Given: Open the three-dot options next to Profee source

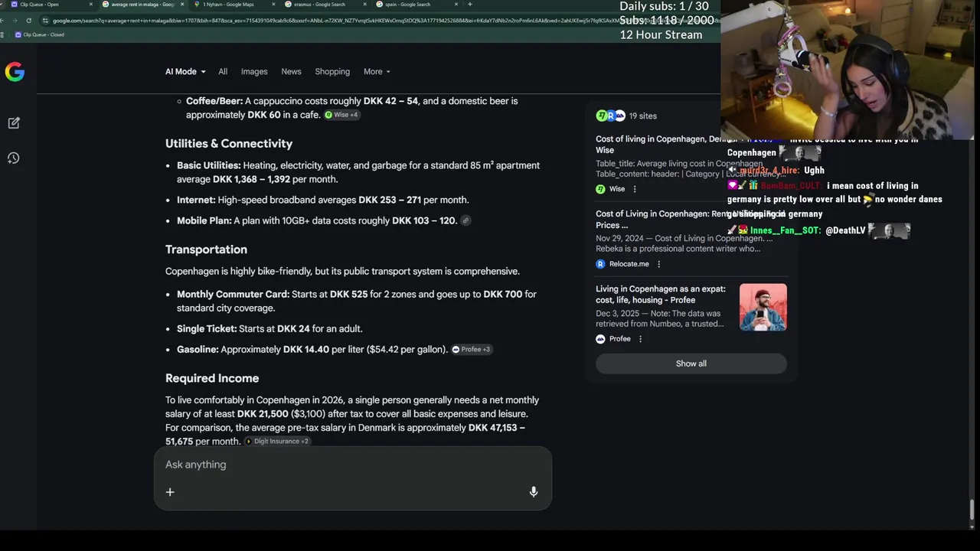Looking at the screenshot, I should [x=641, y=339].
